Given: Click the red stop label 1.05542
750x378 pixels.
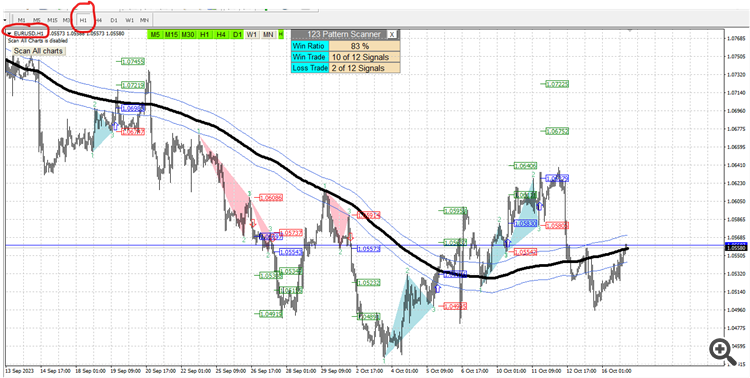Looking at the screenshot, I should coord(526,251).
